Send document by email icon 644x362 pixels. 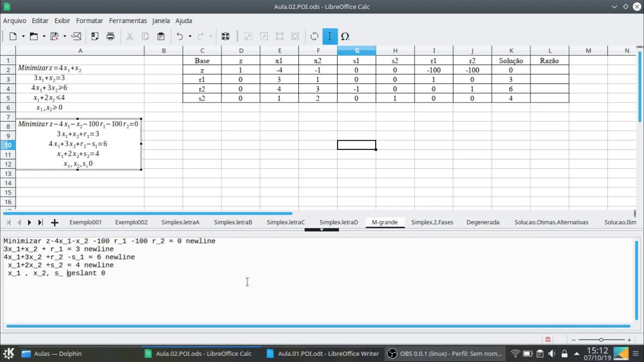(x=76, y=36)
